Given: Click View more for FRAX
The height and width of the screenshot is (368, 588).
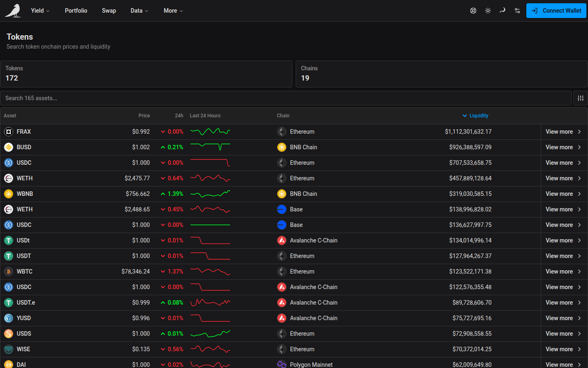Looking at the screenshot, I should (x=564, y=132).
